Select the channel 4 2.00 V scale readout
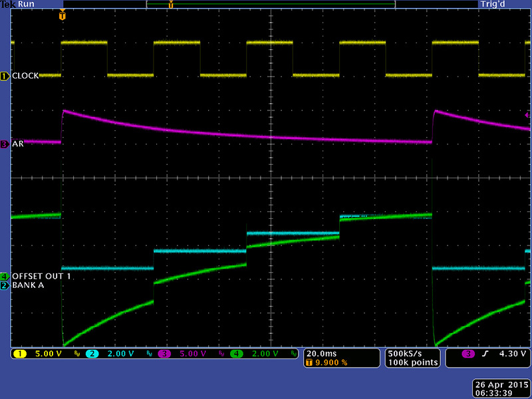 pos(261,354)
